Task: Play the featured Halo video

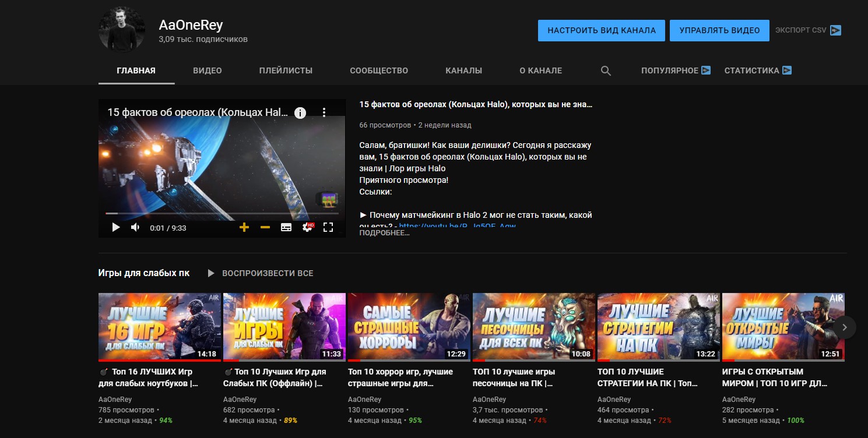Action: point(115,227)
